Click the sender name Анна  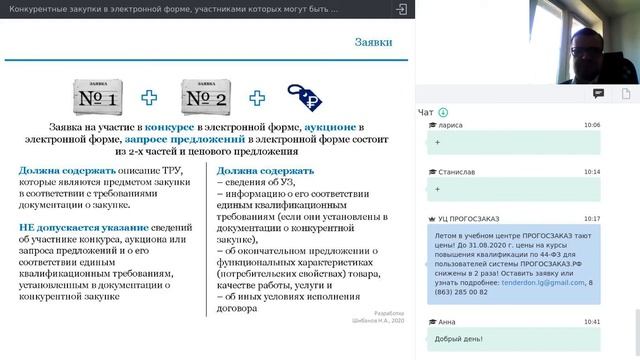(447, 322)
